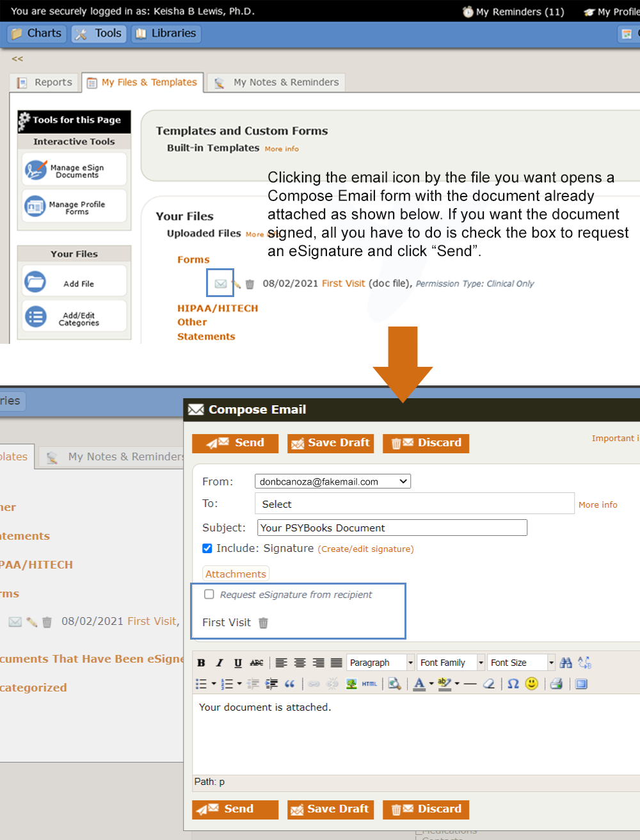
Task: Expand the highlight color picker arrow
Action: point(457,684)
